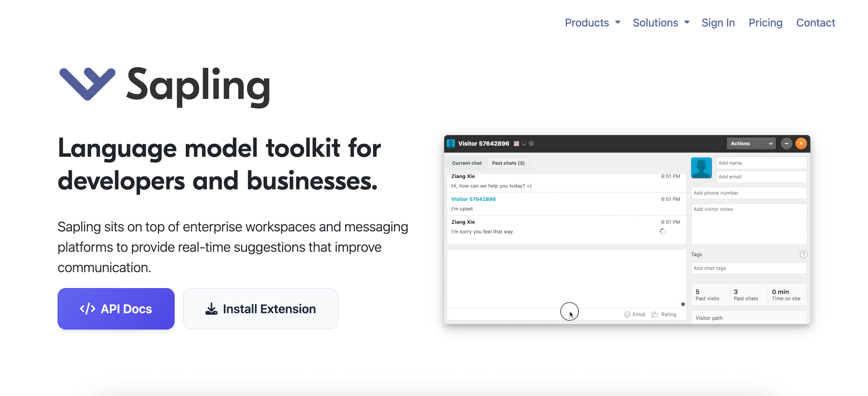Viewport: 868px width, 396px height.
Task: Select the Current chat tab
Action: (x=467, y=163)
